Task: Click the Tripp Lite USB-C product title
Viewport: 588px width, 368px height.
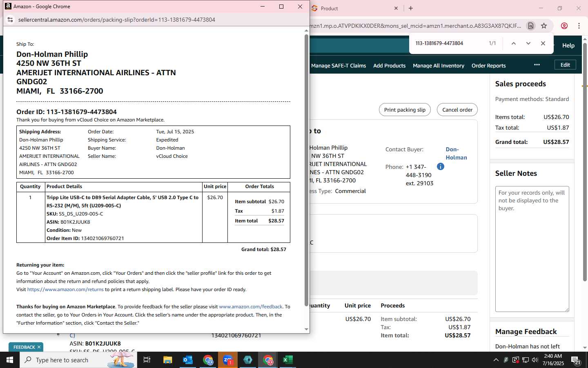Action: (x=122, y=202)
